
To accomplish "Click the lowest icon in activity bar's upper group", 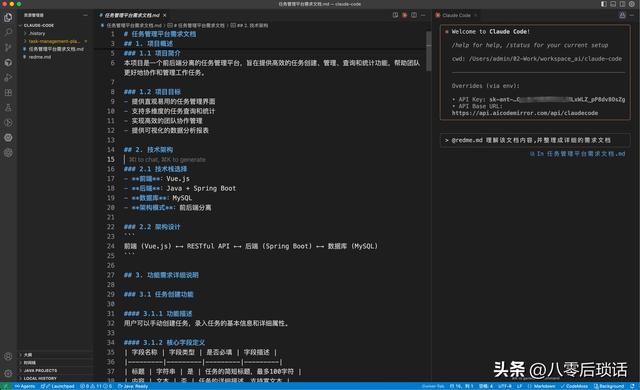I will [8, 153].
